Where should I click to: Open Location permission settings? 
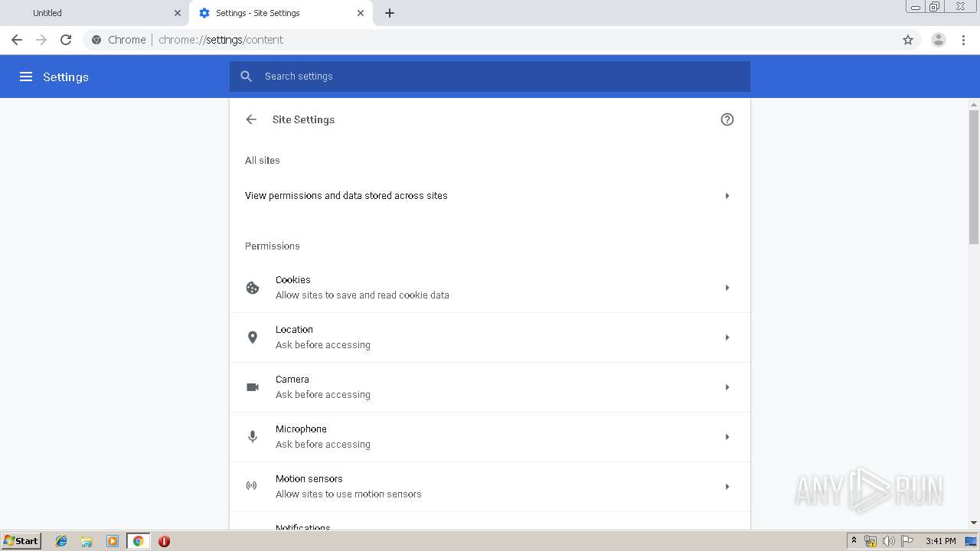pyautogui.click(x=490, y=337)
